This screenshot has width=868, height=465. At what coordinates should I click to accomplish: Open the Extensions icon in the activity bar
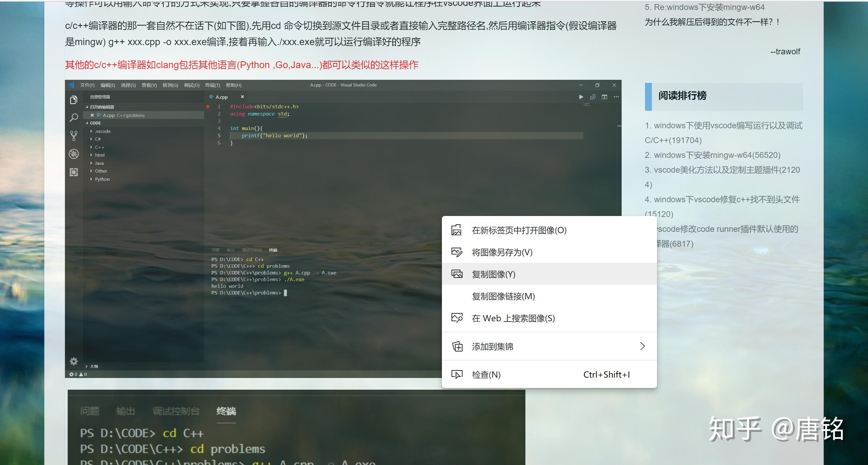coord(74,172)
